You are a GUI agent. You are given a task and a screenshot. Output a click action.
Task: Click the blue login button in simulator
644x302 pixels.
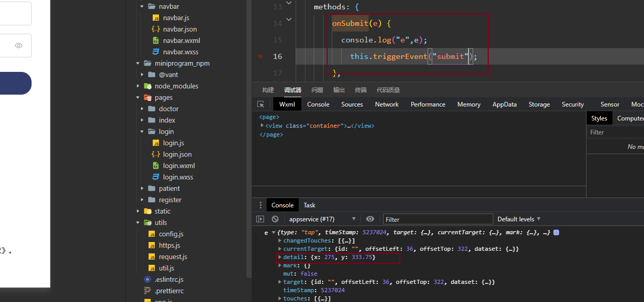(x=16, y=83)
